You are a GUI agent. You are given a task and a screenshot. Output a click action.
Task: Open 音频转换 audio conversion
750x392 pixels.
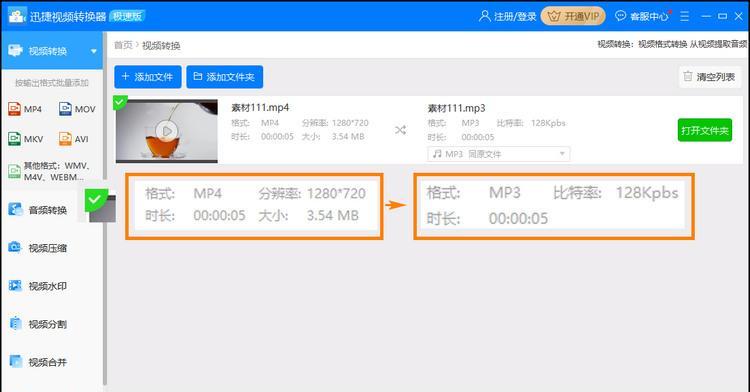pyautogui.click(x=47, y=210)
